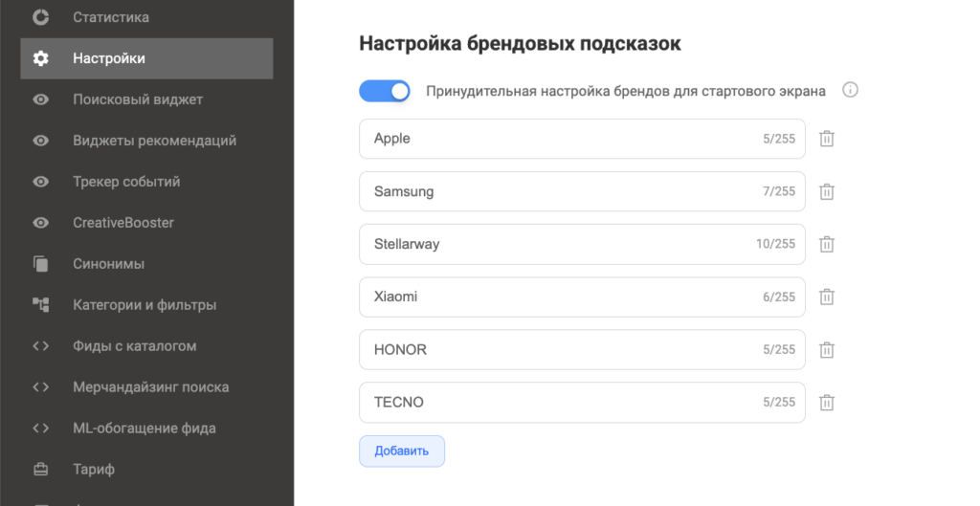Viewport: 980px width, 506px height.
Task: Click code icon beside Фиды с каталогом
Action: pyautogui.click(x=40, y=346)
